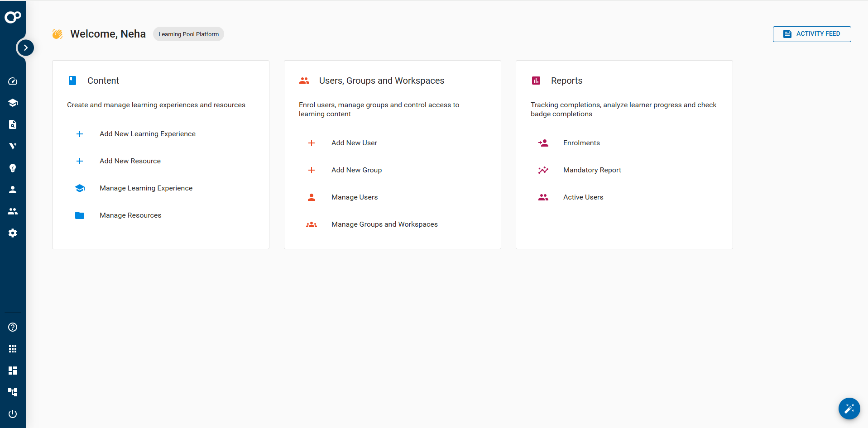
Task: Open the Activity Feed
Action: click(812, 34)
